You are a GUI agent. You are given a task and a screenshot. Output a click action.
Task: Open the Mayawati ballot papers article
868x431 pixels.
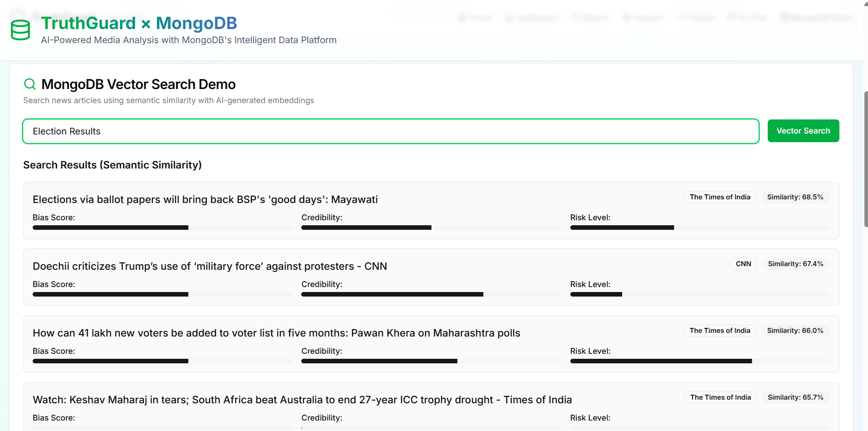click(x=205, y=199)
